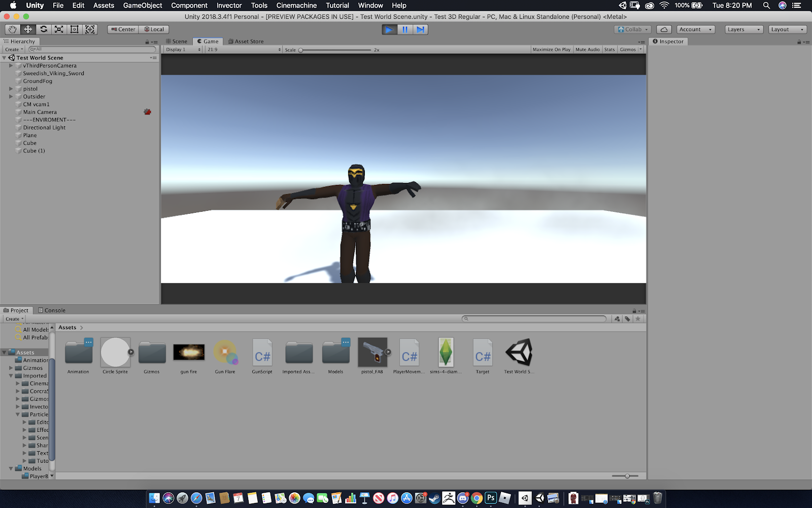Open the 21:9 aspect ratio dropdown
The image size is (812, 508).
pos(244,50)
